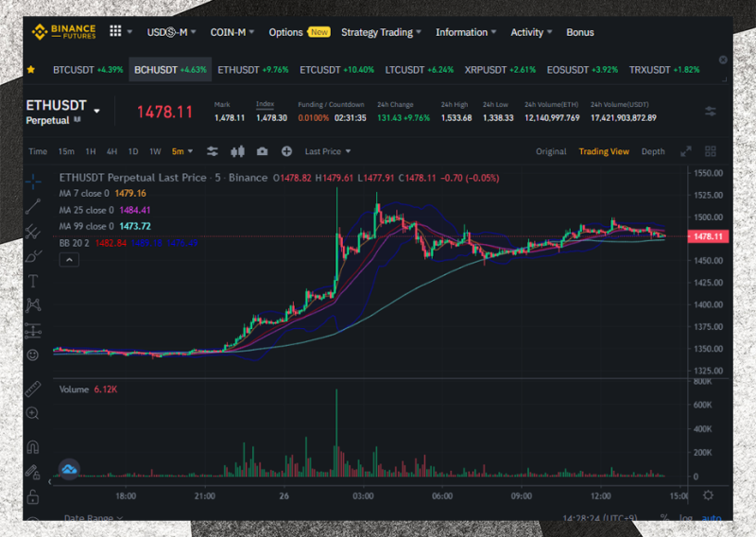Click the 1478.11 price label on axis
Viewport: 756px width, 537px height.
click(708, 236)
